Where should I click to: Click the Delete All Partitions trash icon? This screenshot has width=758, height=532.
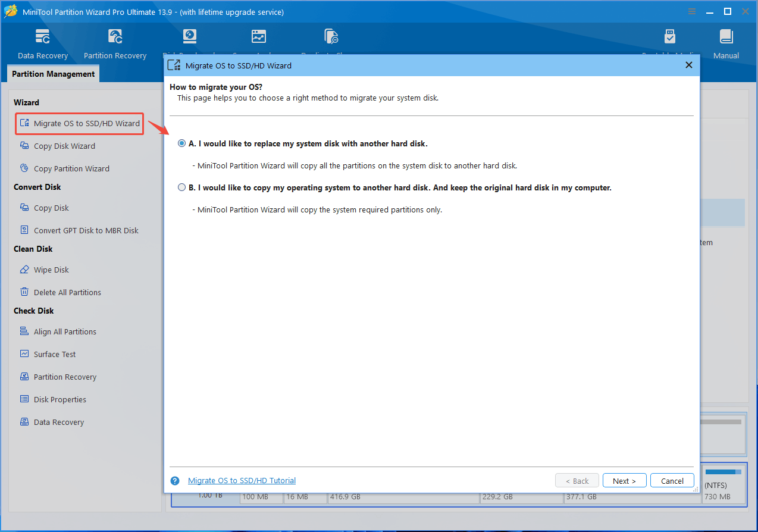click(24, 292)
